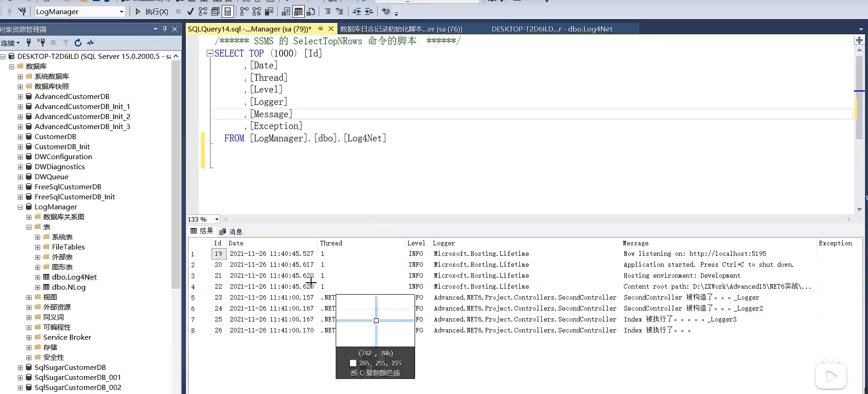Switch to the dbo.Log4Net designer tab
The image size is (868, 394).
point(552,29)
